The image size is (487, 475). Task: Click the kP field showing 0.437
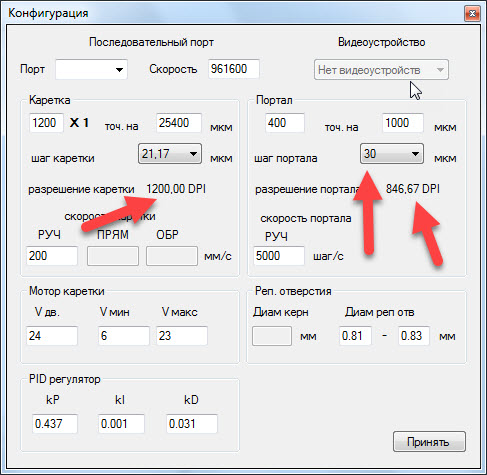(x=55, y=424)
